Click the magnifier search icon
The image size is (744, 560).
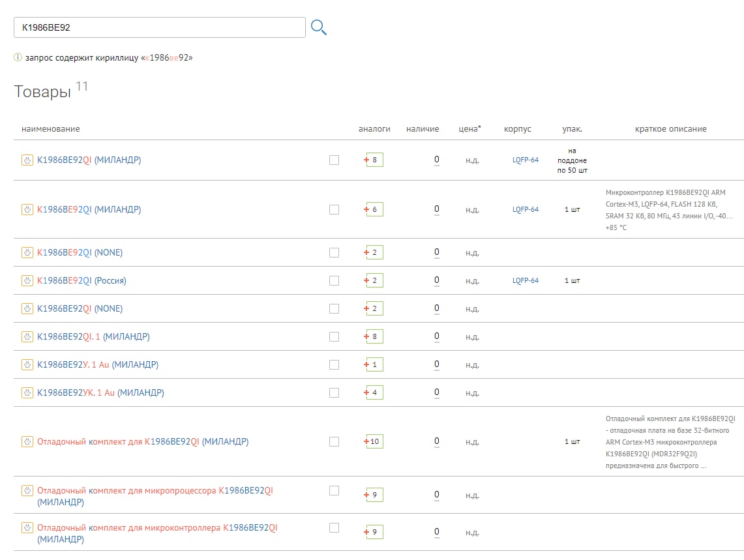318,27
